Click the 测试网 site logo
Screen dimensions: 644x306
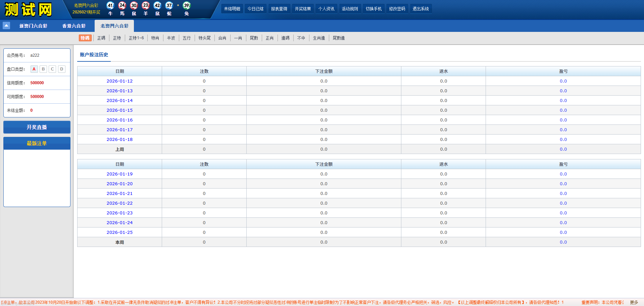[29, 9]
